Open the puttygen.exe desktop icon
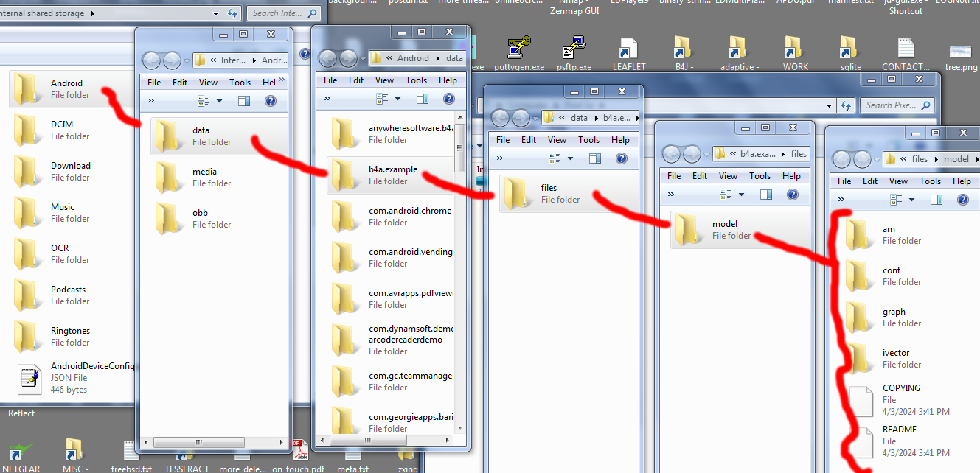The image size is (980, 473). pyautogui.click(x=519, y=54)
